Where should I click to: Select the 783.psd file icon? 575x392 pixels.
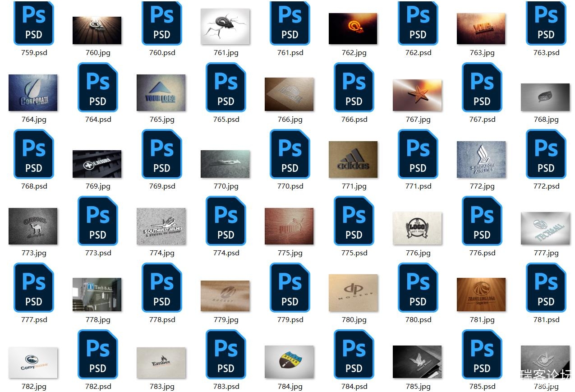coord(226,355)
